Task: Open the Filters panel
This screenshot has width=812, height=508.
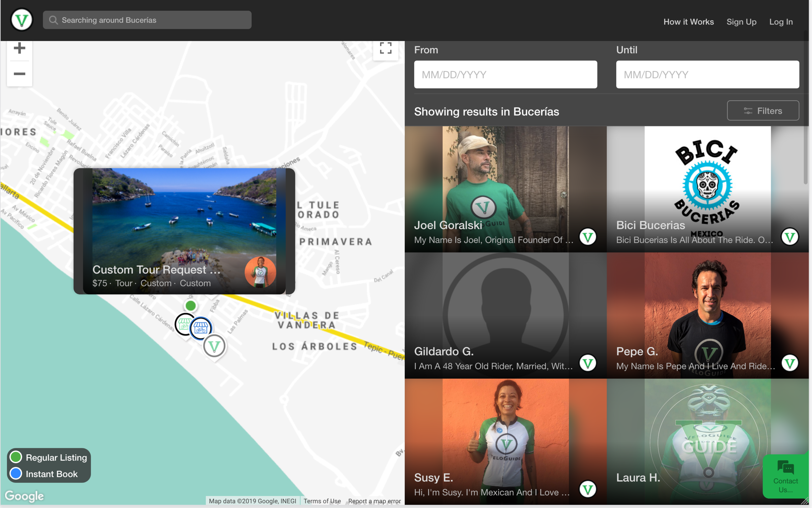Action: tap(763, 111)
